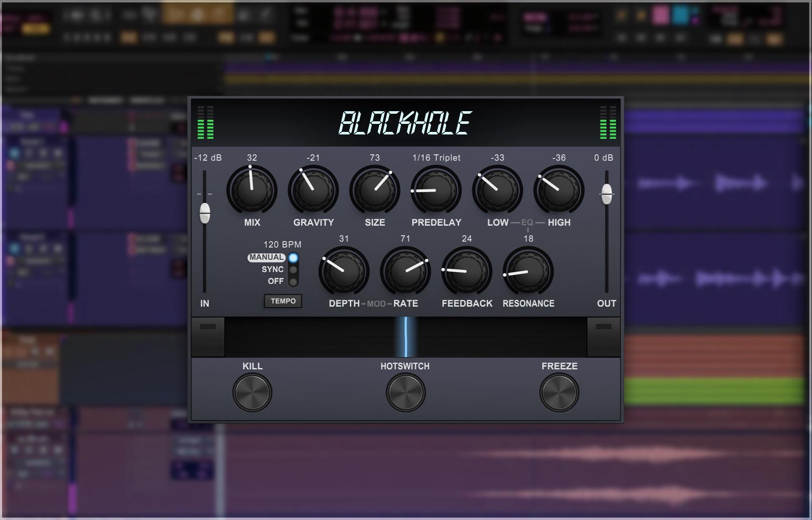This screenshot has width=812, height=520.
Task: Click the BLACKHOLE preset name display
Action: coord(405,123)
